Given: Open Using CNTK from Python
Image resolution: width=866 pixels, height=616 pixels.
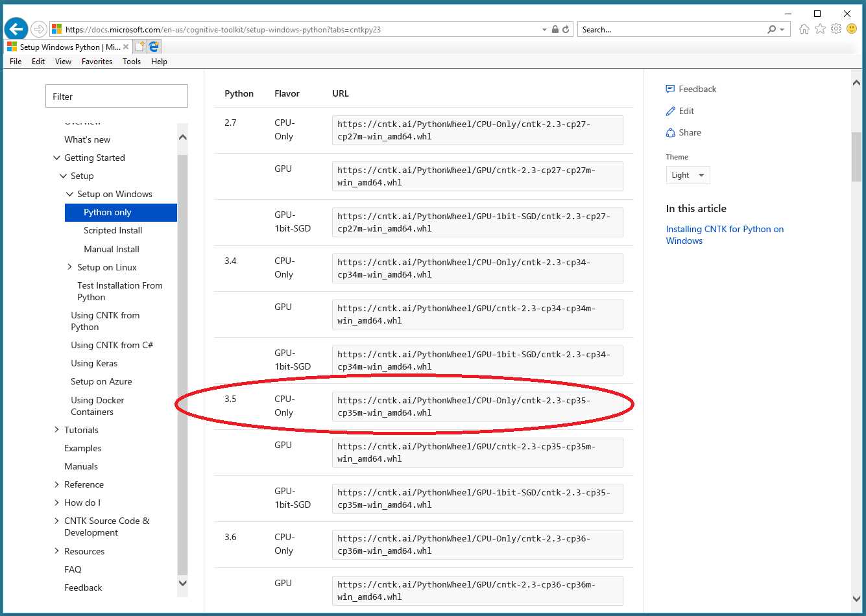Looking at the screenshot, I should [x=105, y=321].
